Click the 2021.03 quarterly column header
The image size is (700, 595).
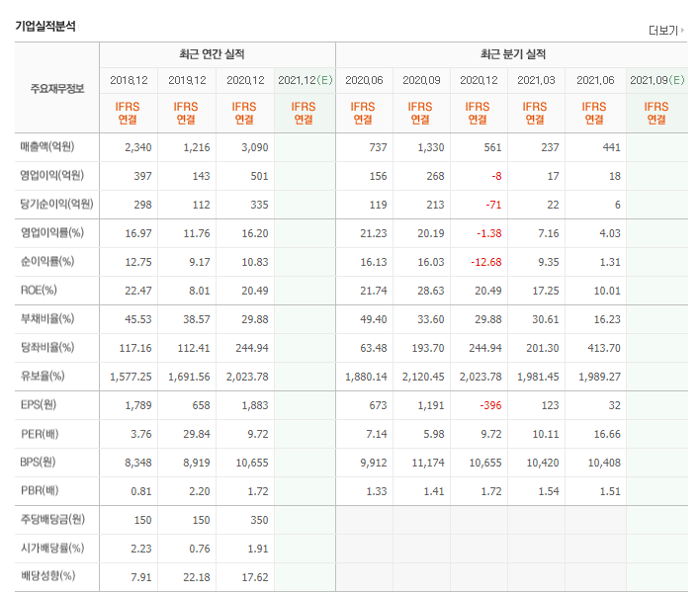coord(536,80)
